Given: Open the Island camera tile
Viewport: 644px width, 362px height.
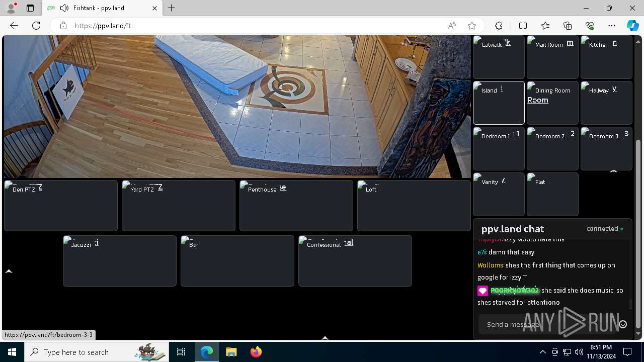Looking at the screenshot, I should click(x=499, y=103).
